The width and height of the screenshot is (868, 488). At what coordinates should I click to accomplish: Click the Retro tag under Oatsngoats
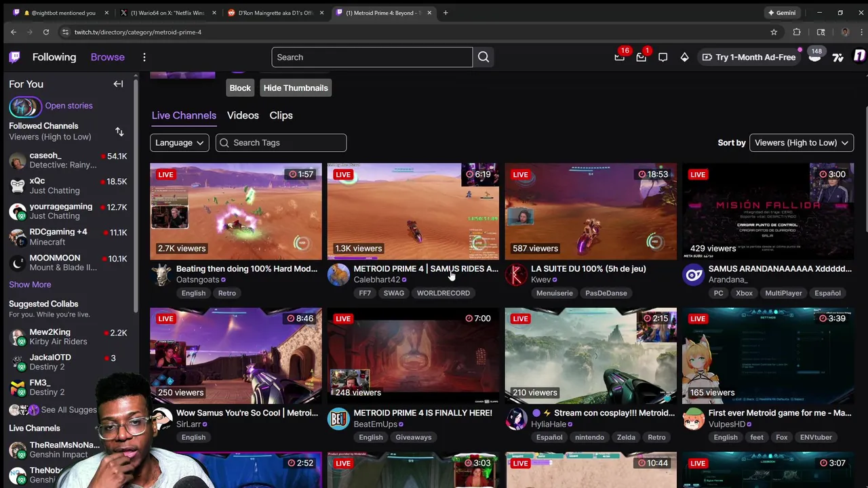pyautogui.click(x=226, y=293)
